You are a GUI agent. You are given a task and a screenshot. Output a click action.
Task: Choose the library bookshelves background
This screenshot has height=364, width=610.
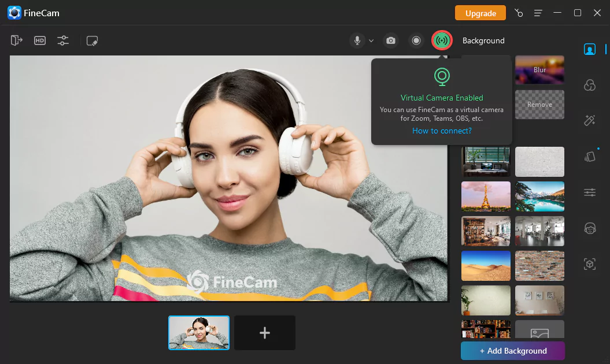pyautogui.click(x=486, y=329)
